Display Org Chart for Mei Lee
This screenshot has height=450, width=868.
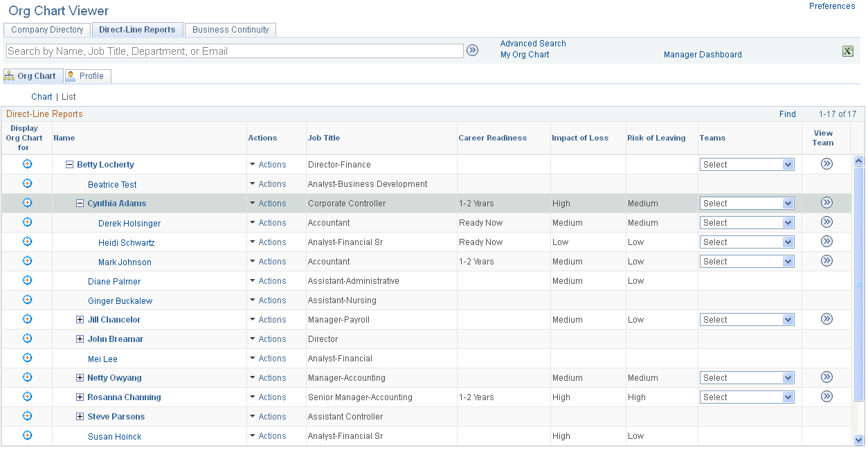(27, 358)
